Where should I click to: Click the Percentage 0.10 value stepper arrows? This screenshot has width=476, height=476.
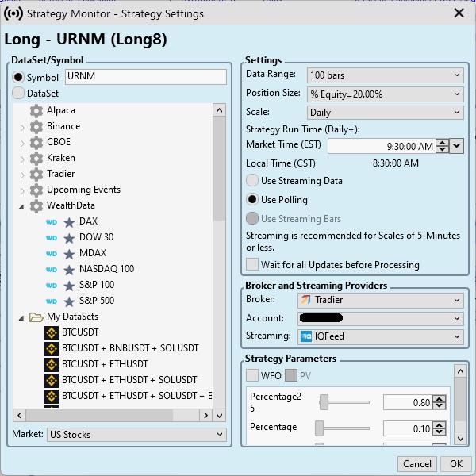pyautogui.click(x=440, y=428)
